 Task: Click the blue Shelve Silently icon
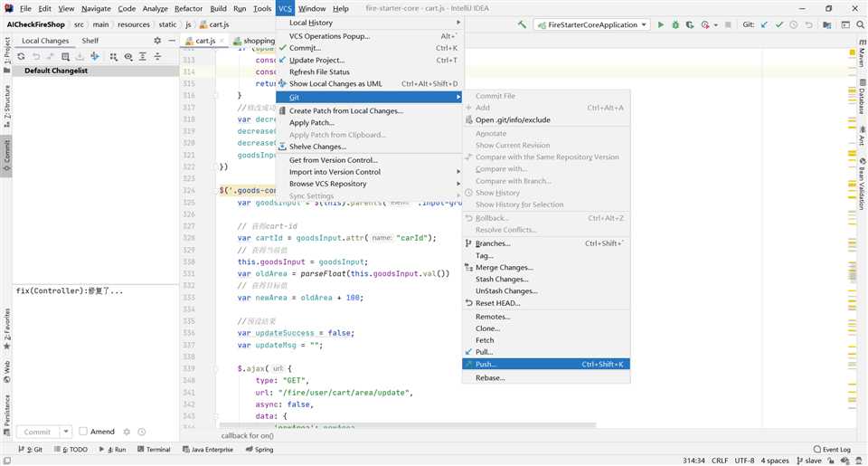(95, 56)
